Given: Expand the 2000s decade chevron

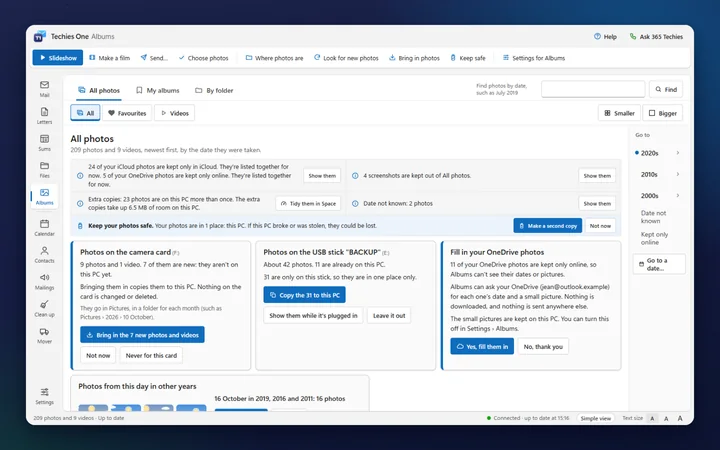Looking at the screenshot, I should (x=678, y=196).
